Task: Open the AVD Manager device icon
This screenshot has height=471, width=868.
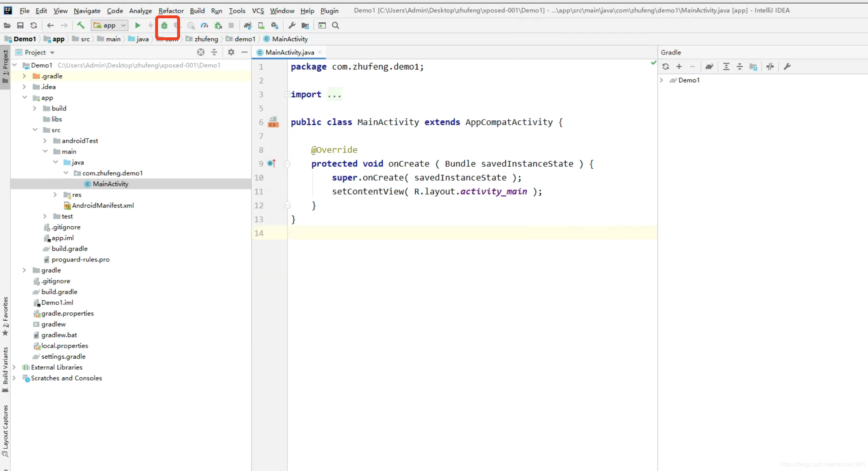Action: click(261, 26)
